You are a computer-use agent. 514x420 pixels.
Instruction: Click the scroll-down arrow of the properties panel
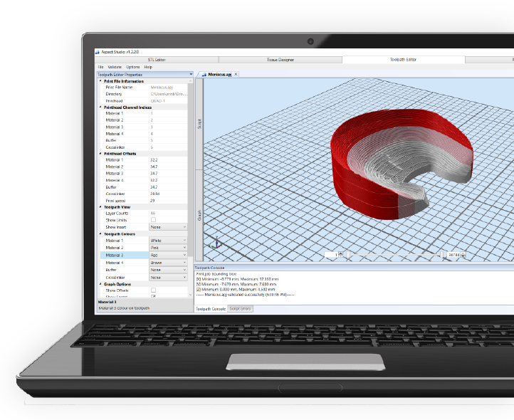pyautogui.click(x=191, y=295)
